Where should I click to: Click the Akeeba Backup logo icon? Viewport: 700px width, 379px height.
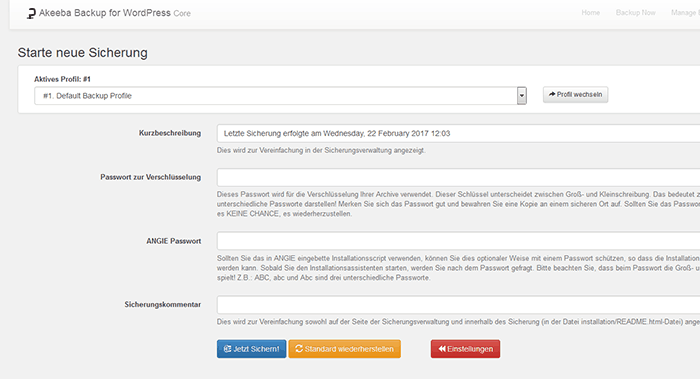tap(31, 14)
